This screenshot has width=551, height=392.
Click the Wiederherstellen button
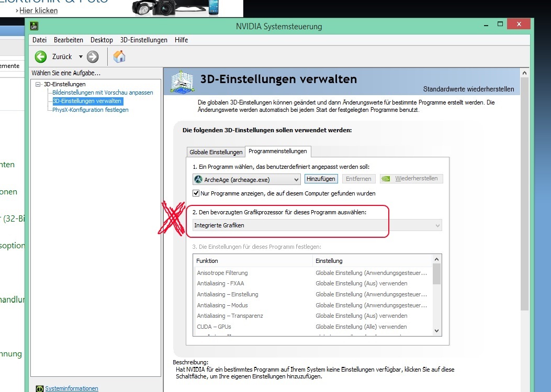pyautogui.click(x=411, y=179)
